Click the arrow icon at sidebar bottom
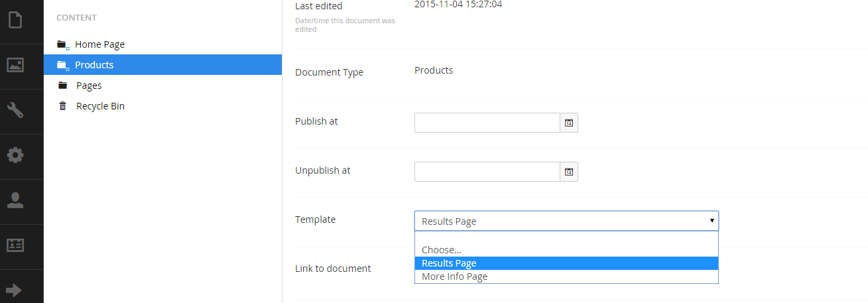This screenshot has width=868, height=303. click(x=15, y=290)
